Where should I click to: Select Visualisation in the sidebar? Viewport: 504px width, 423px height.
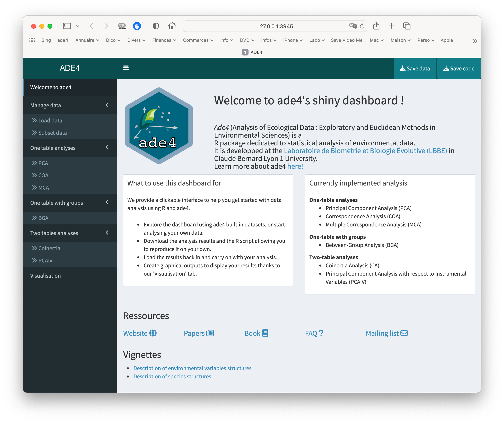45,276
